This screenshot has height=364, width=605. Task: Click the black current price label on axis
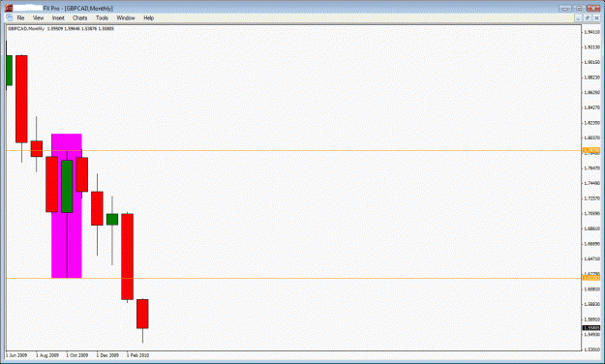point(591,328)
